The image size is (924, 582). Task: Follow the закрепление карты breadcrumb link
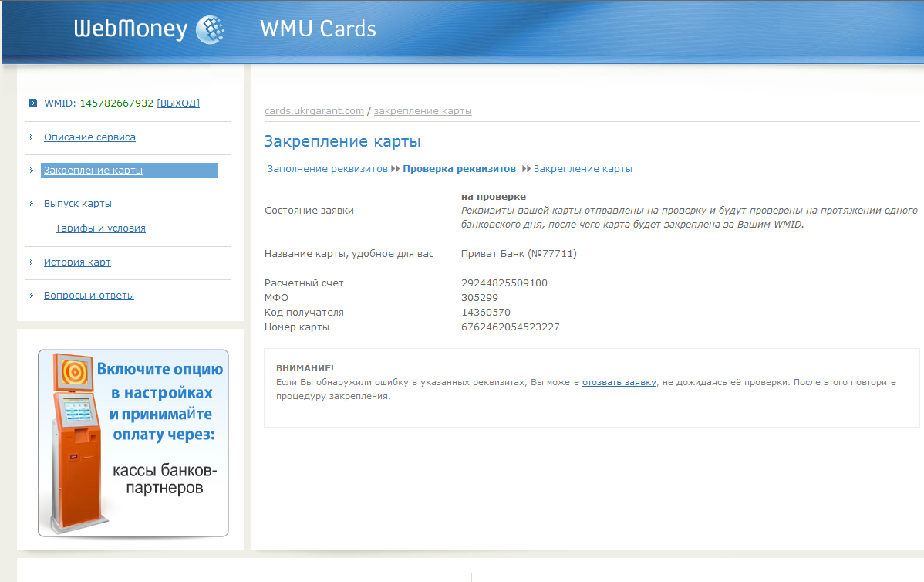pos(423,111)
